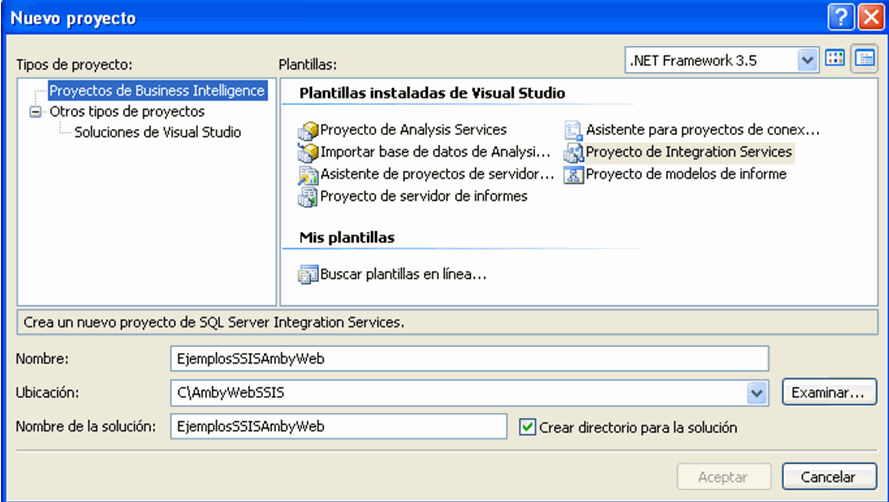The height and width of the screenshot is (502, 889).
Task: Select the Proyecto de Analysis Services label
Action: click(x=413, y=130)
